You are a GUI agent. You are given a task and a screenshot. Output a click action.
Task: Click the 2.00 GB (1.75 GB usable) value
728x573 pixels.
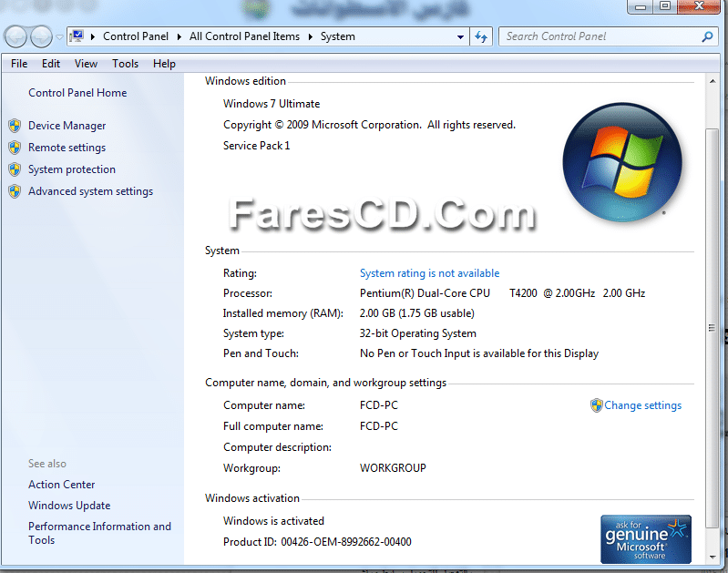(x=417, y=313)
